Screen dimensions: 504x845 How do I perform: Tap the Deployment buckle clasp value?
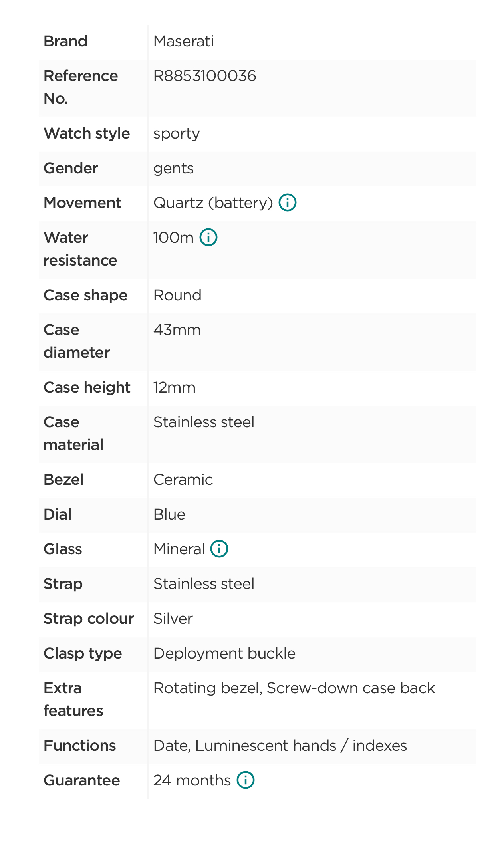(224, 653)
